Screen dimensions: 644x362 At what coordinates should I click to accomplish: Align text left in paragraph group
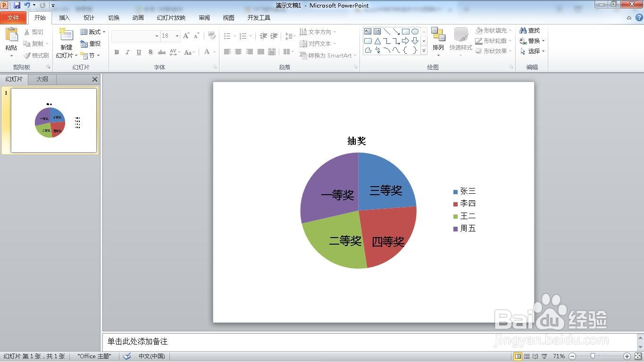click(x=227, y=52)
